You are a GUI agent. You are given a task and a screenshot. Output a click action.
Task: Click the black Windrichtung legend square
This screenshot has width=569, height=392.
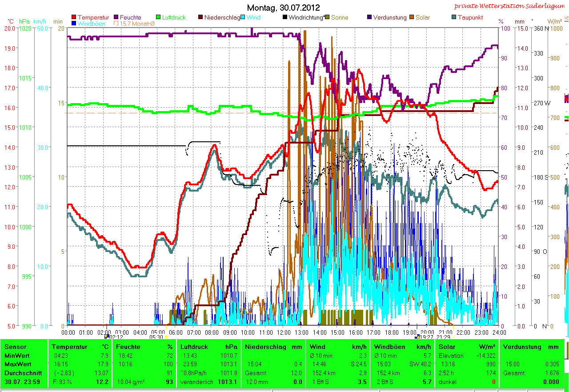[285, 18]
